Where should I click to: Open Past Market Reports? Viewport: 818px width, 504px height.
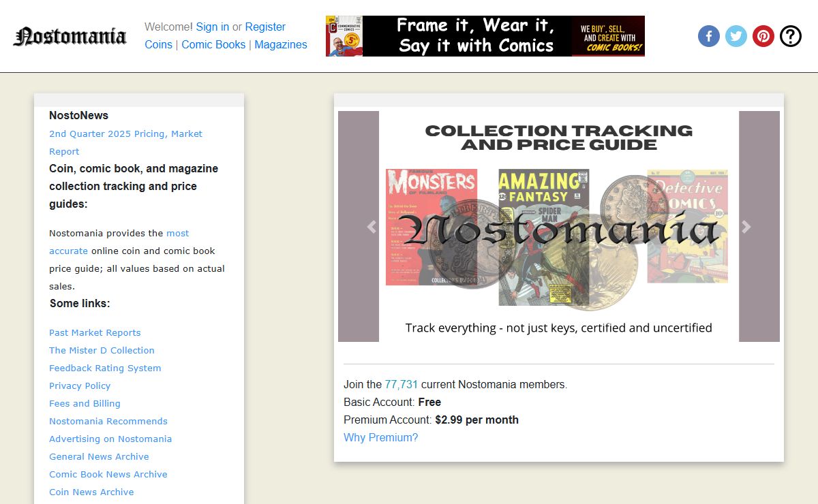95,332
